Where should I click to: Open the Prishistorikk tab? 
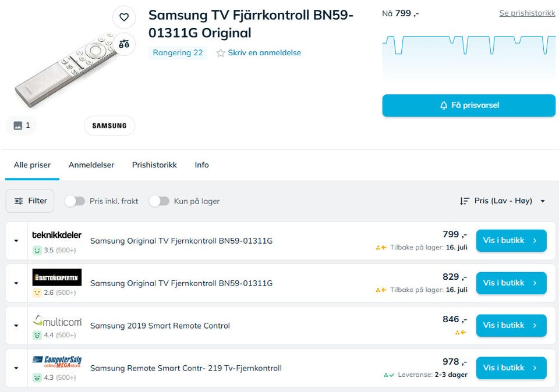pos(154,165)
